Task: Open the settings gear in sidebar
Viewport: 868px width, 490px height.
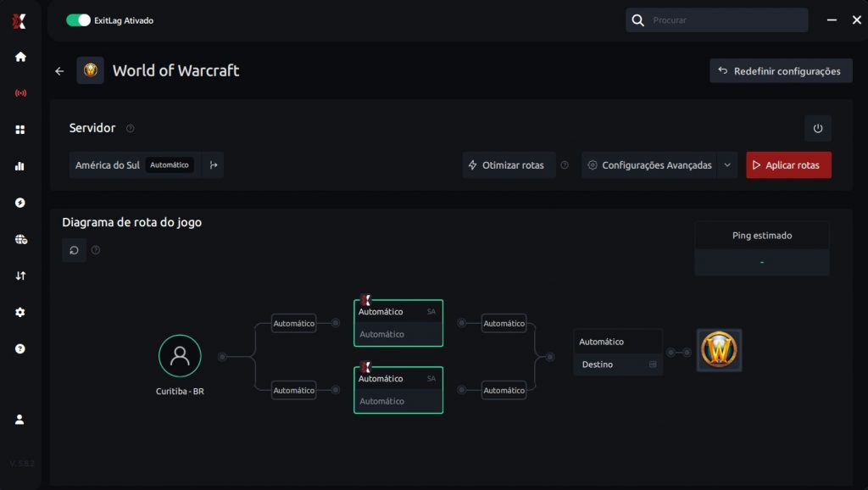Action: pos(20,312)
